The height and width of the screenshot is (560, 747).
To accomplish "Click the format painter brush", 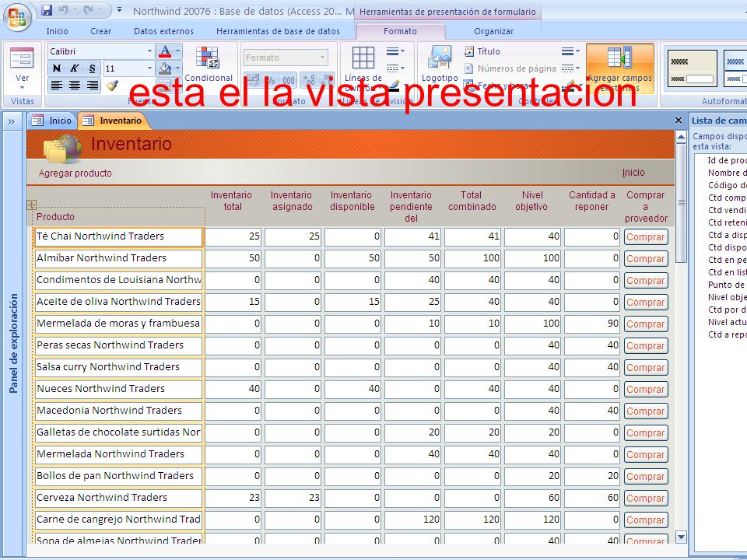I will pyautogui.click(x=112, y=86).
